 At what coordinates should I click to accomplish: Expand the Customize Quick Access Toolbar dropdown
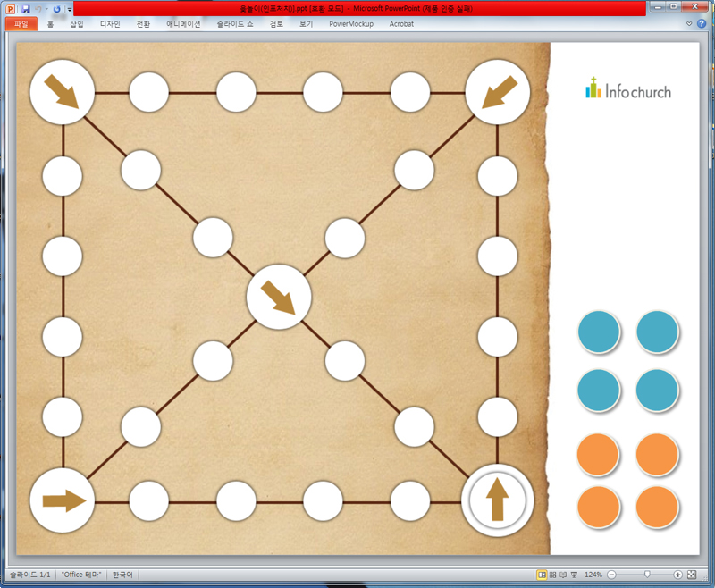point(69,9)
